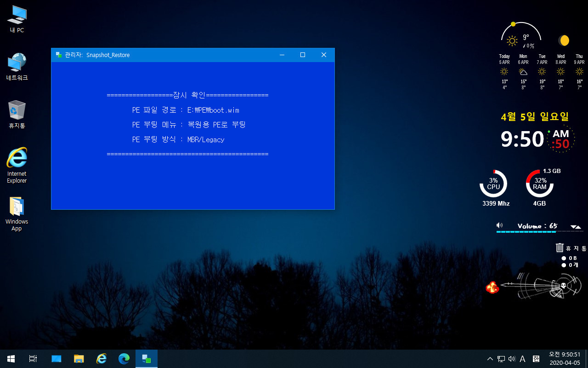This screenshot has width=588, height=368.
Task: Click the 9:50 clock widget
Action: pos(522,139)
